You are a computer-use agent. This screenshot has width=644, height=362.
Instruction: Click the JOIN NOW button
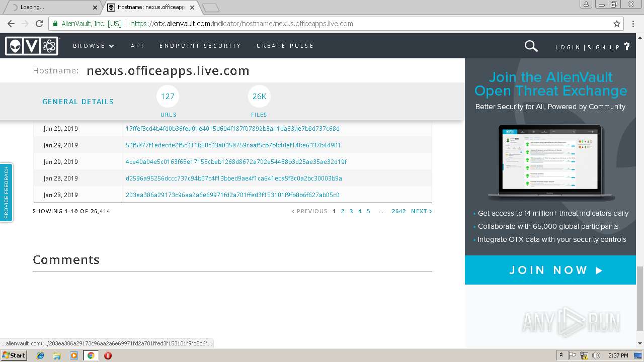(550, 270)
